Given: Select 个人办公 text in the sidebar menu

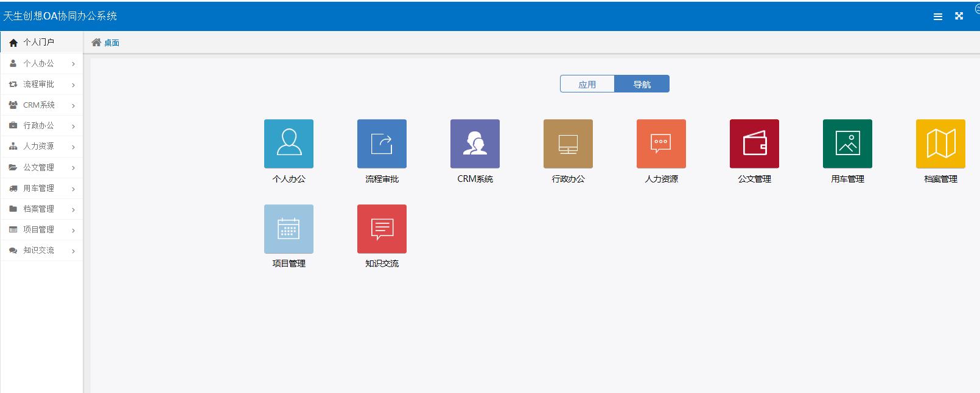Looking at the screenshot, I should pos(38,63).
